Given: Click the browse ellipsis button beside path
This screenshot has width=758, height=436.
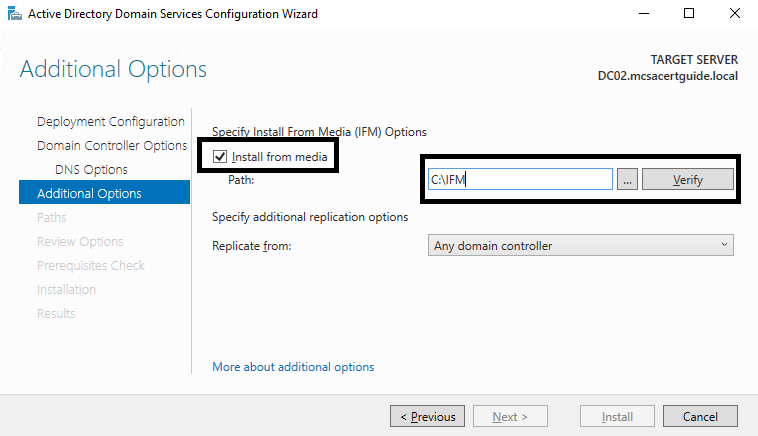Looking at the screenshot, I should point(627,179).
